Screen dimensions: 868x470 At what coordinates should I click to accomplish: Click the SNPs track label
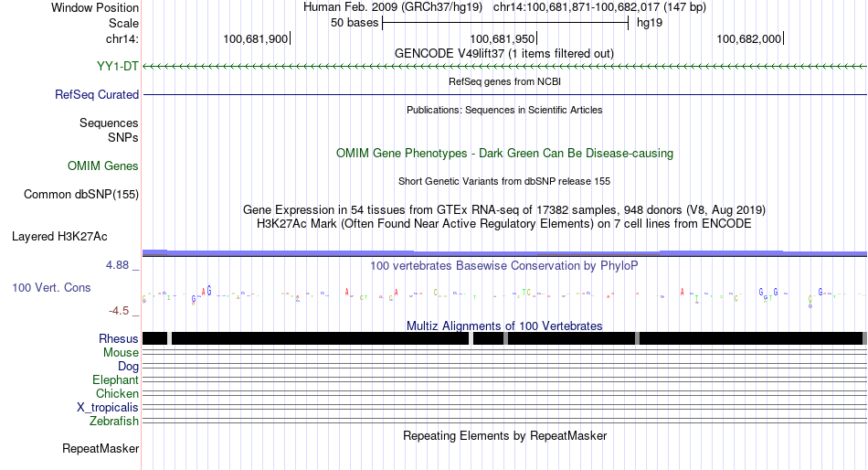(x=123, y=137)
